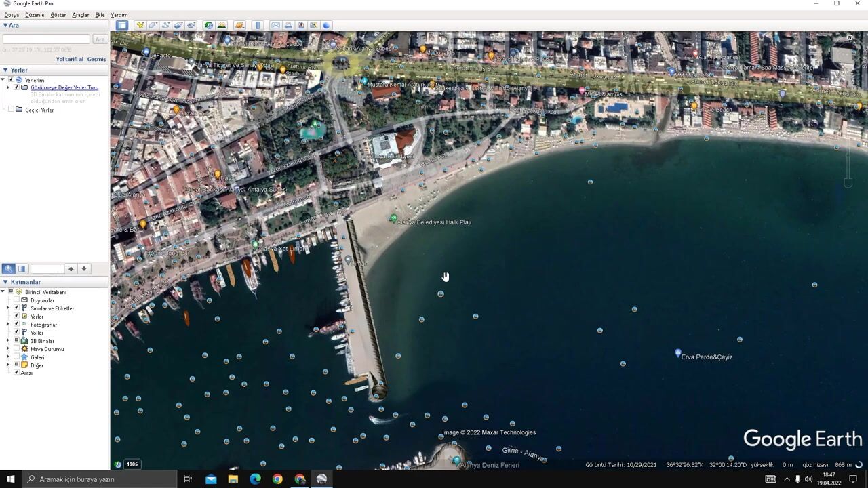Expand the Sınırlar ve Etiketler layer
This screenshot has height=488, width=868.
[x=8, y=308]
